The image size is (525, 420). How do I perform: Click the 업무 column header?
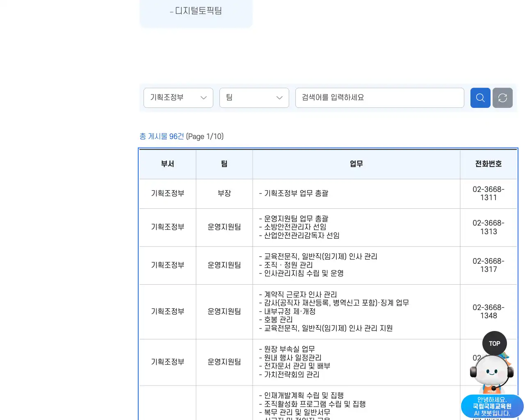coord(356,164)
